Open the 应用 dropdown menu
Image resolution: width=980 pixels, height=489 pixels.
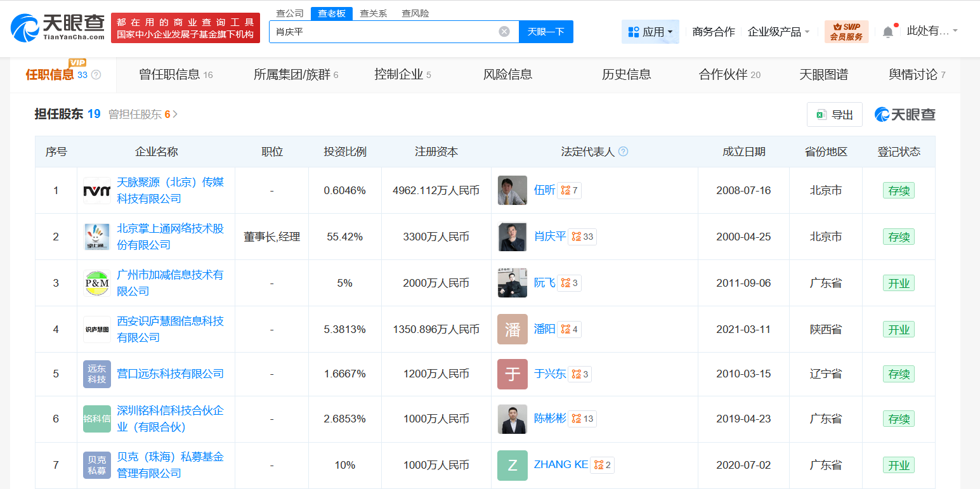pos(650,32)
